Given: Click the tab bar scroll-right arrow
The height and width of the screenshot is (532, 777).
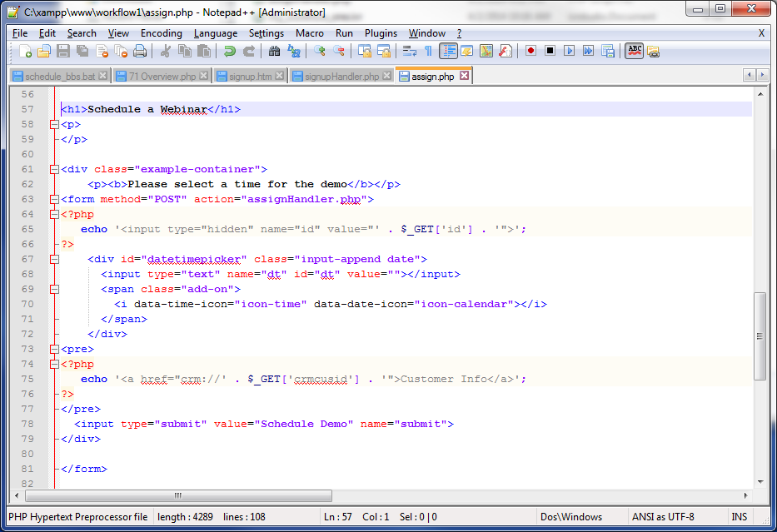Looking at the screenshot, I should point(763,76).
